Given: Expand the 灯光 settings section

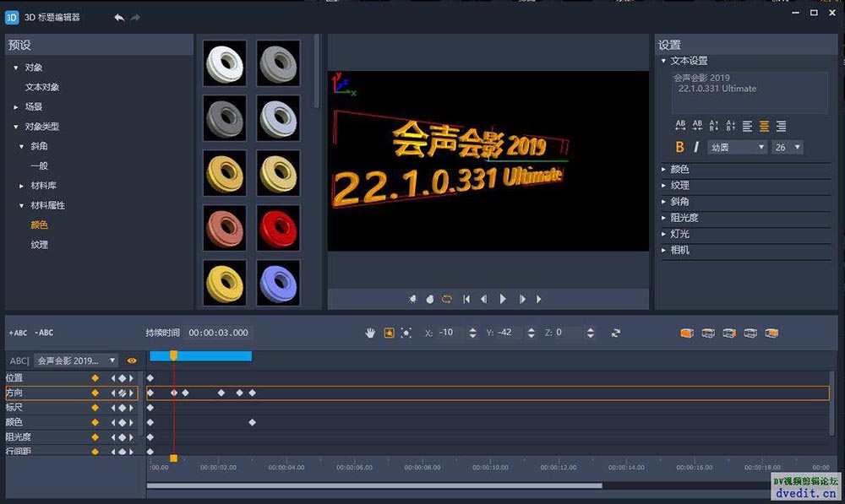Looking at the screenshot, I should (x=663, y=234).
